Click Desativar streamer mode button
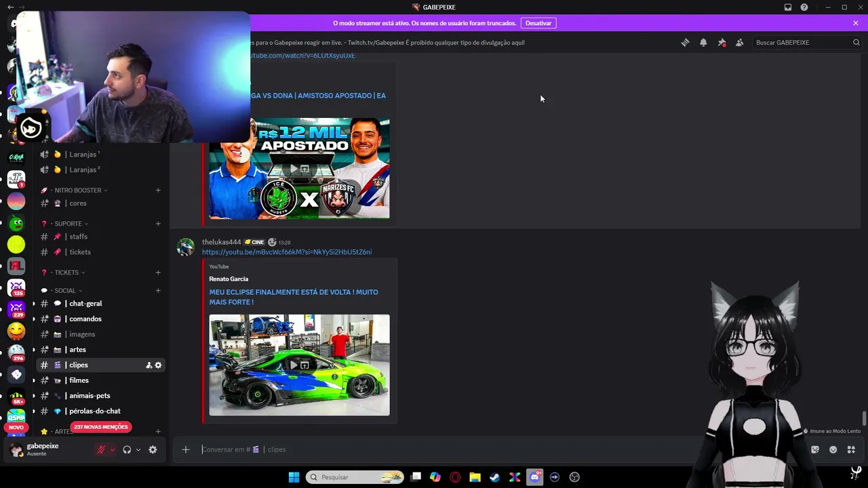Screen dimensions: 868x488 [x=538, y=23]
